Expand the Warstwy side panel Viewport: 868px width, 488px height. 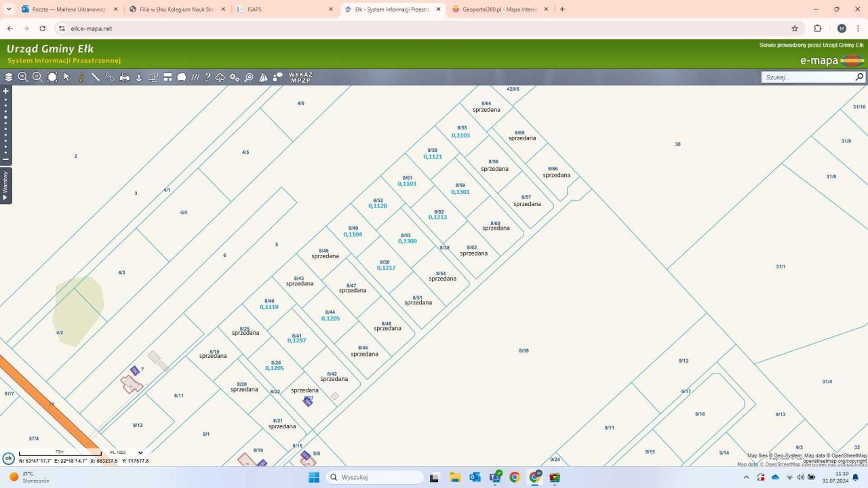pos(5,186)
